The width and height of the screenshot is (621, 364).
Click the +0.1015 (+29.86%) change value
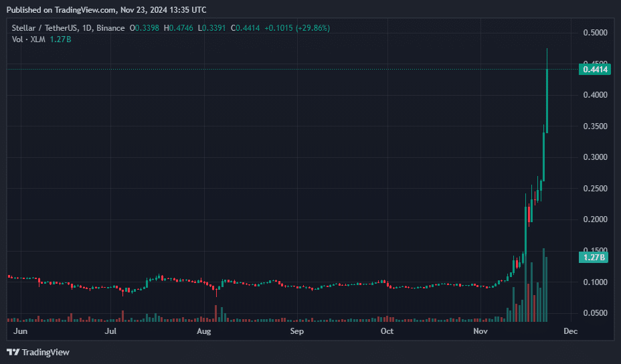(x=296, y=28)
